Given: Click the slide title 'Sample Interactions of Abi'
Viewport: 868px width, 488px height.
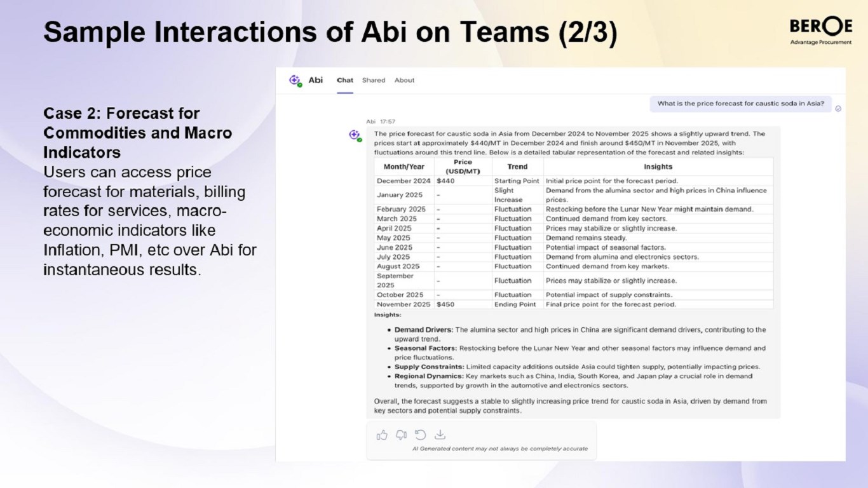Looking at the screenshot, I should [x=330, y=33].
